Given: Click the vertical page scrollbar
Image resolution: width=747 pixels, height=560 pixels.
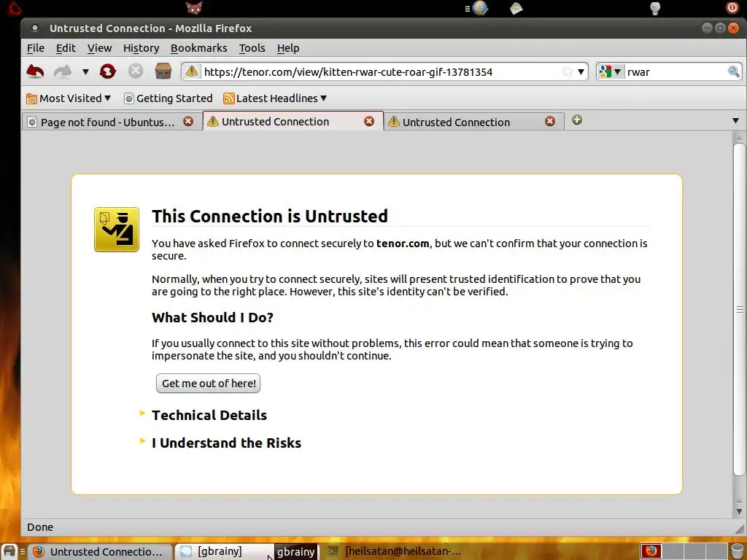Looking at the screenshot, I should click(739, 309).
